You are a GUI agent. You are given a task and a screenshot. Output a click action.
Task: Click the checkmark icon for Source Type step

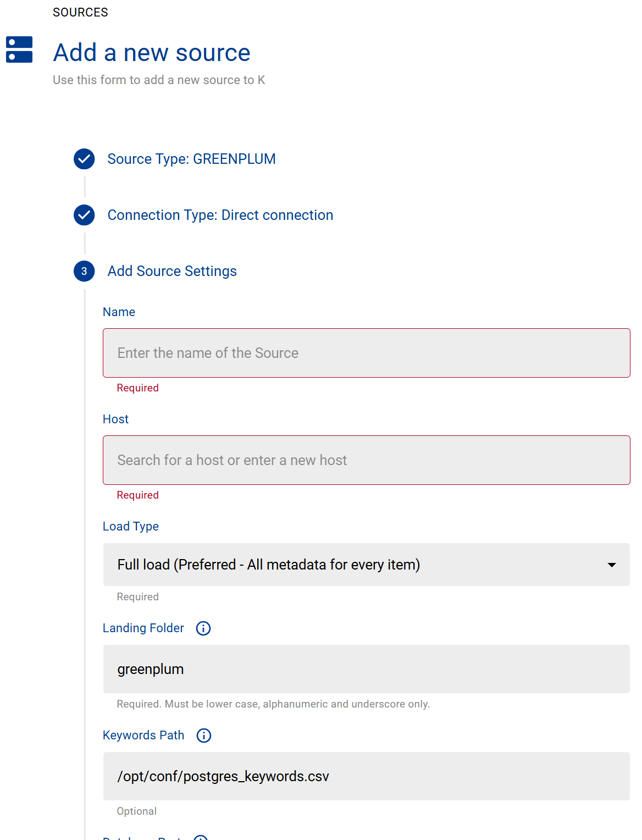pos(84,159)
